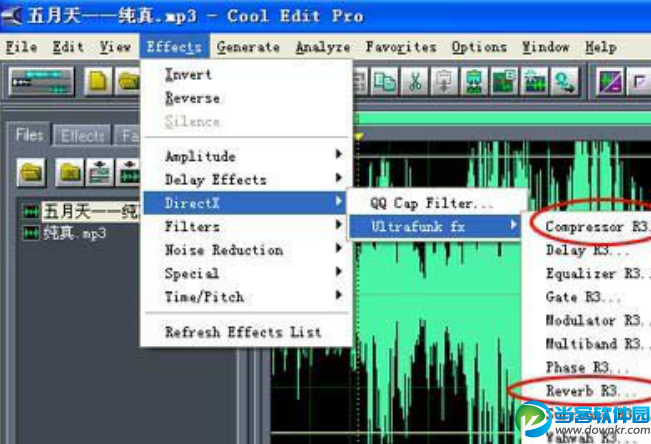The image size is (651, 444).
Task: Open QQ Cap Filter effect
Action: tap(436, 203)
